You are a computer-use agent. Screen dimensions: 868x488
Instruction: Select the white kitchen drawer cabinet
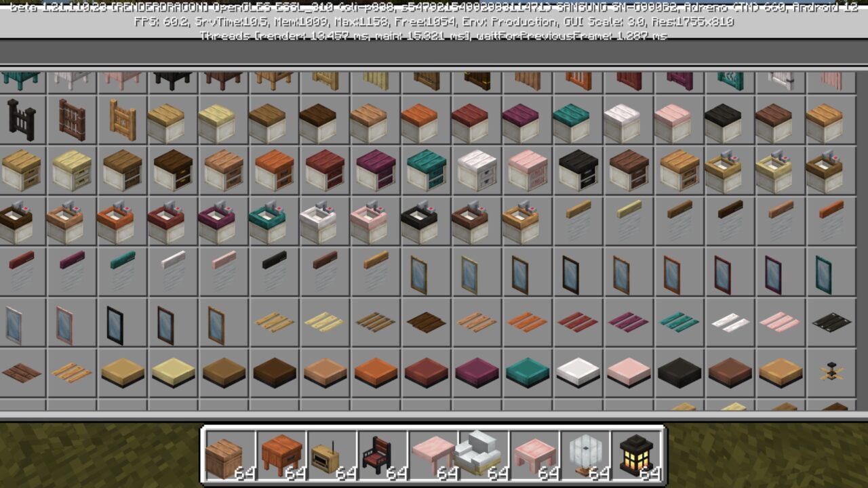477,170
